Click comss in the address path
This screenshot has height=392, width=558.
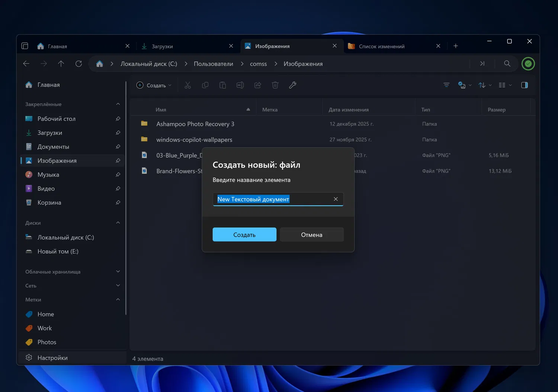[259, 64]
